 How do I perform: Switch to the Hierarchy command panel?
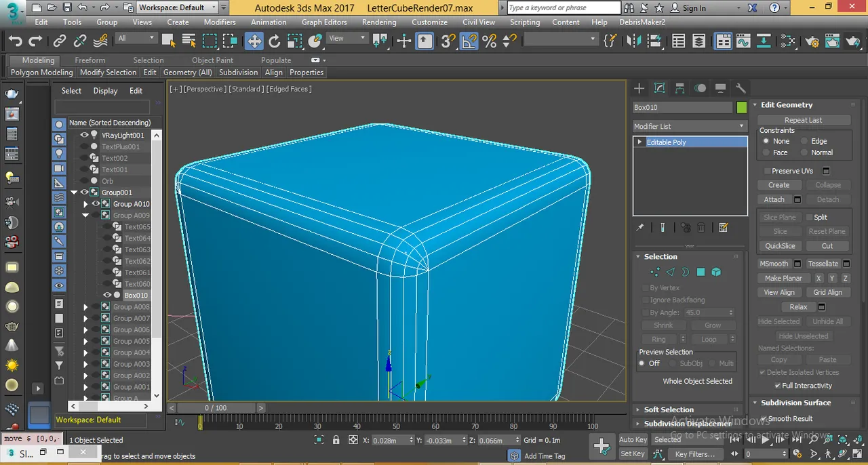pyautogui.click(x=679, y=88)
